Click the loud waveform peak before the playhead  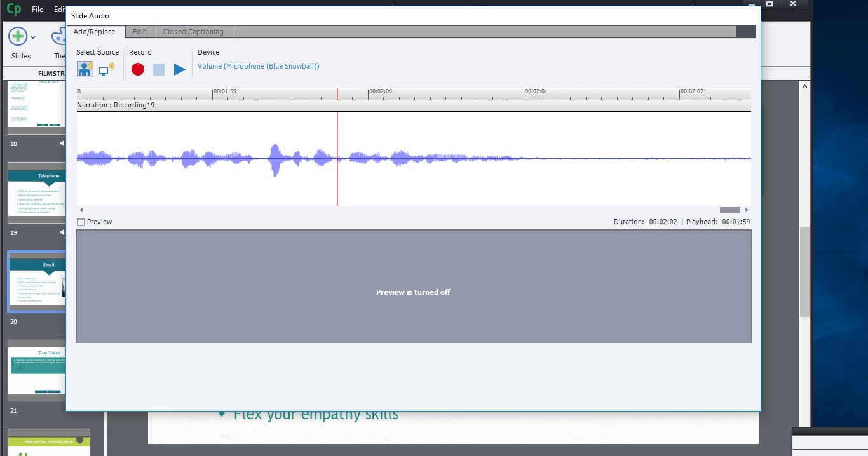275,159
